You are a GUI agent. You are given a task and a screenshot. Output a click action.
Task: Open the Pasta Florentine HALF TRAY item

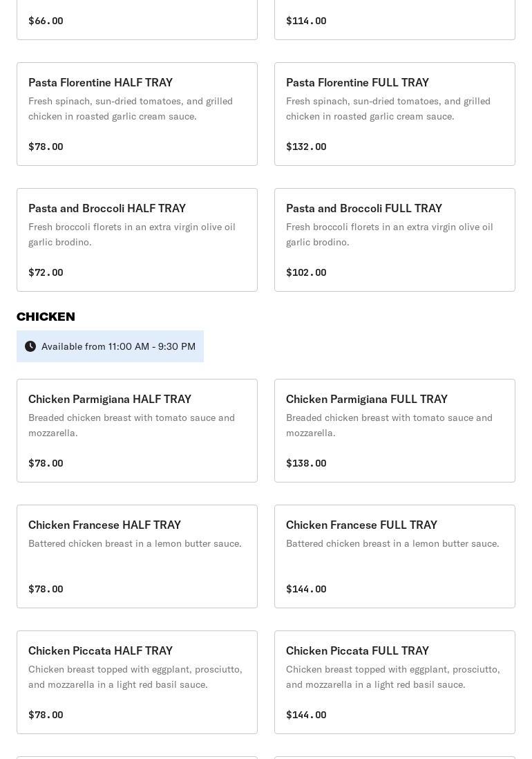tap(137, 114)
